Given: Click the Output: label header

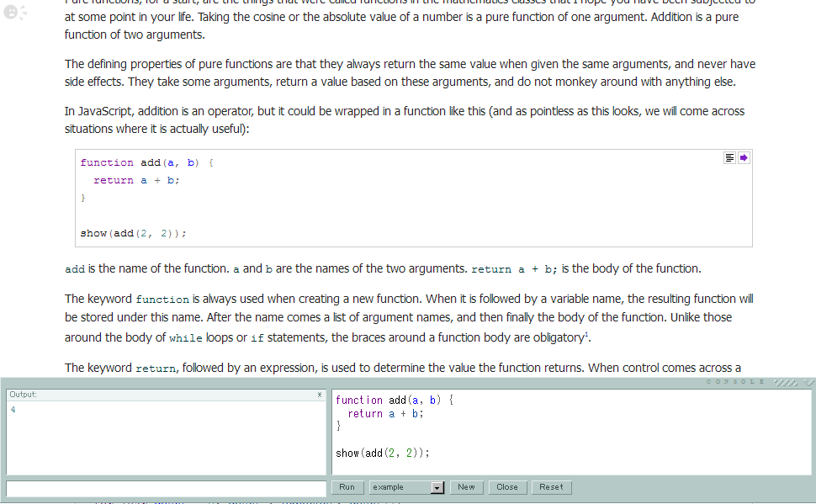Looking at the screenshot, I should point(24,395).
